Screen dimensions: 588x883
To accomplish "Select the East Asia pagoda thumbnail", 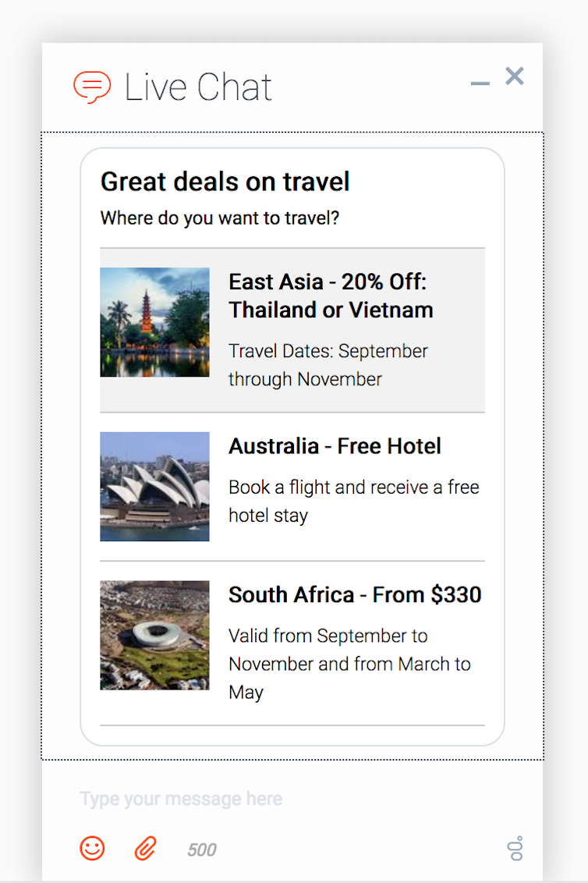I will (154, 322).
